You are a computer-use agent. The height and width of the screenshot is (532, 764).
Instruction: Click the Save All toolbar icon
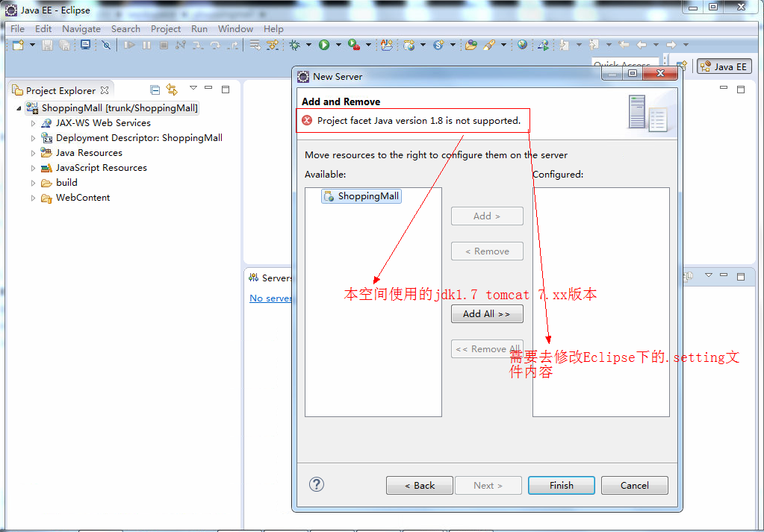click(64, 46)
